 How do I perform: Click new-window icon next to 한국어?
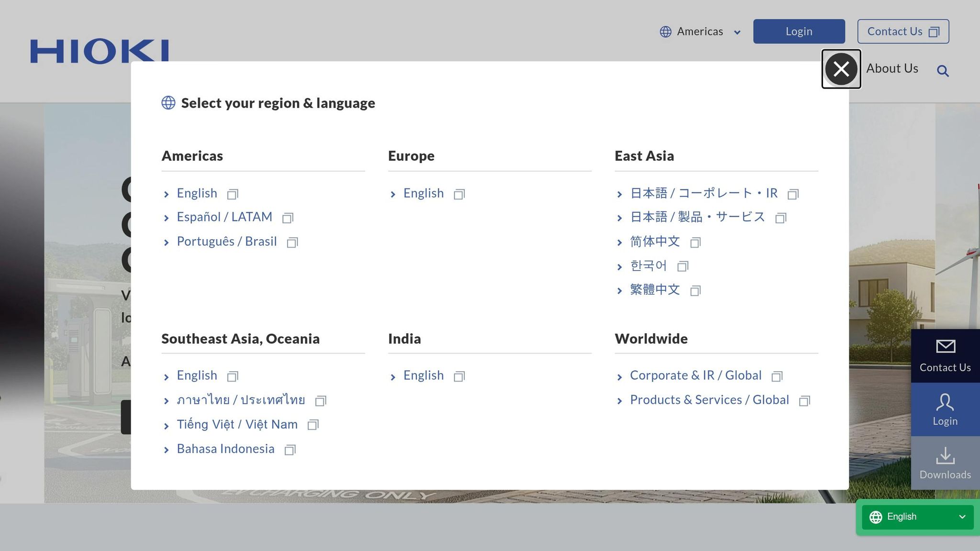pyautogui.click(x=683, y=266)
